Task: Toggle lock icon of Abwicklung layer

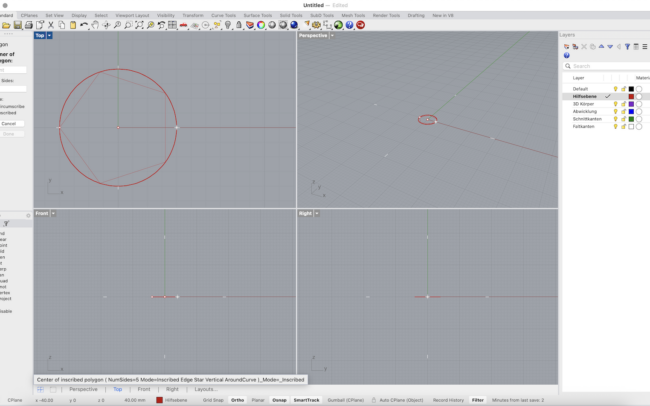Action: [623, 111]
